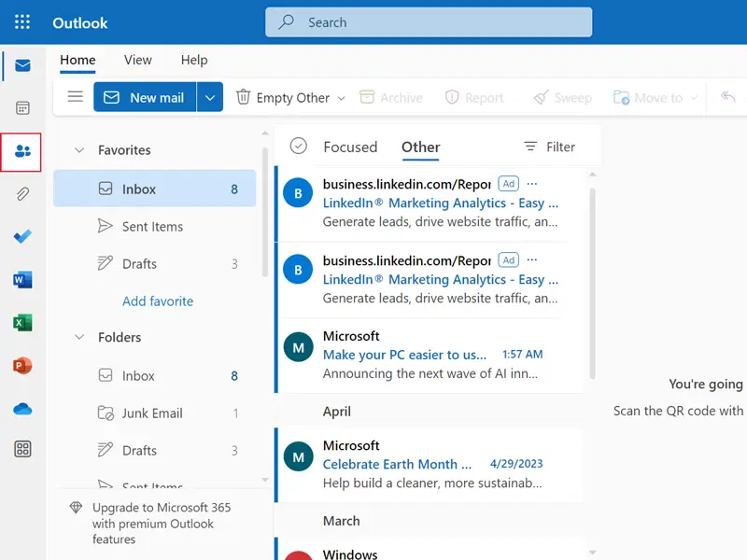The image size is (747, 560).
Task: Open the Calendar icon in left rail
Action: click(x=22, y=108)
